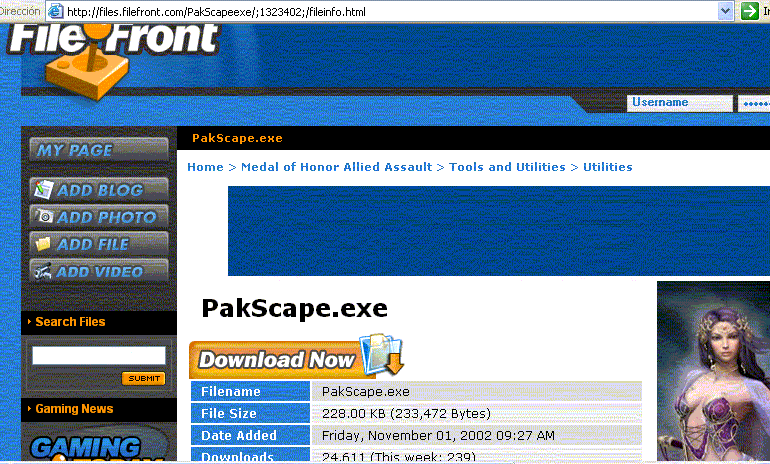
Task: Click the fantasy woman advertisement image
Action: click(x=714, y=371)
